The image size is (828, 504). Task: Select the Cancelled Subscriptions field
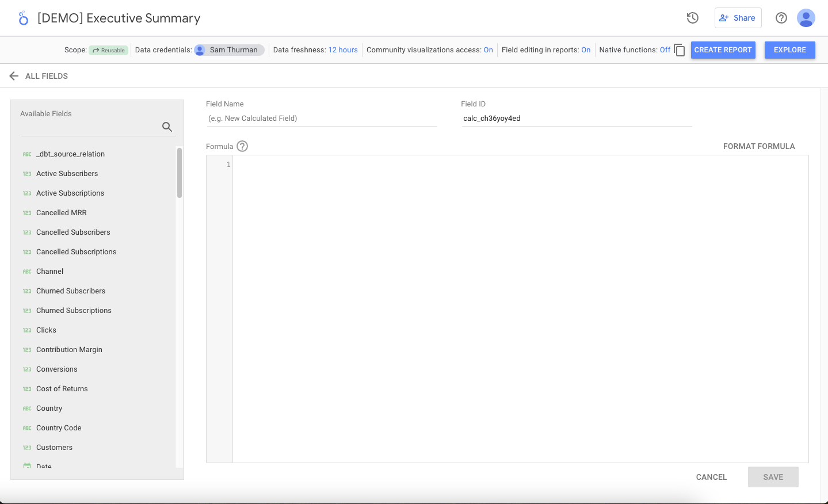76,252
